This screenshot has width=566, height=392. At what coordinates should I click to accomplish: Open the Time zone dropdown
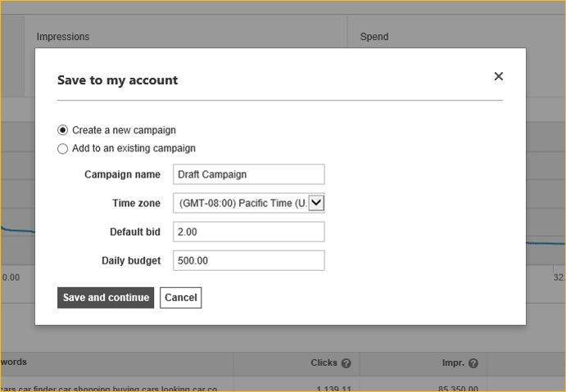(316, 203)
